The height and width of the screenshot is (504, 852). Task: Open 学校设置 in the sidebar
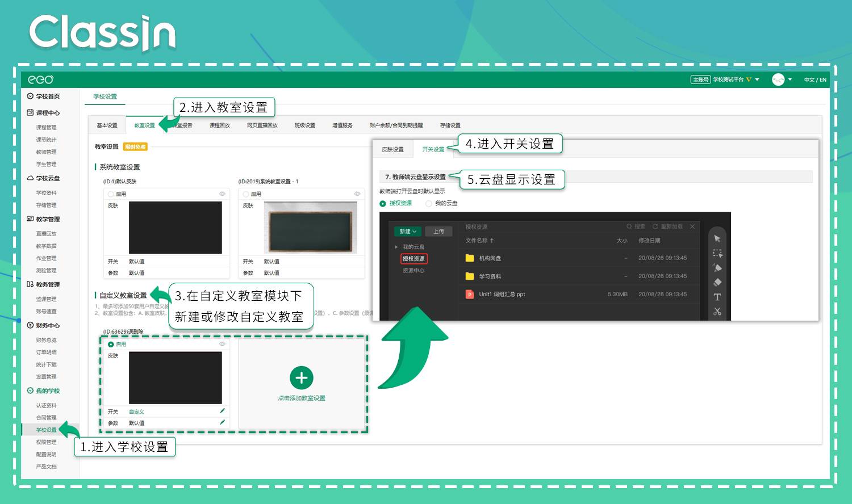click(x=46, y=430)
